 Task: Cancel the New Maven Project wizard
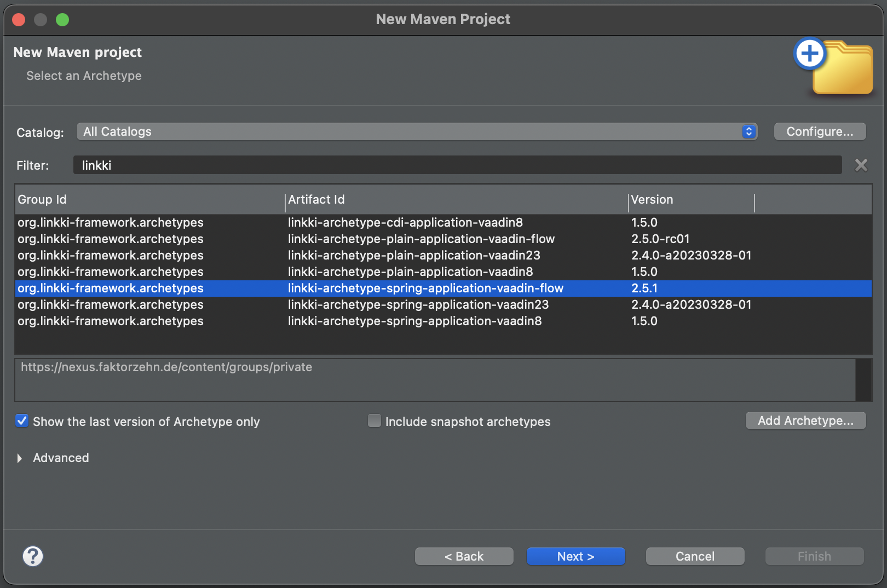tap(695, 556)
